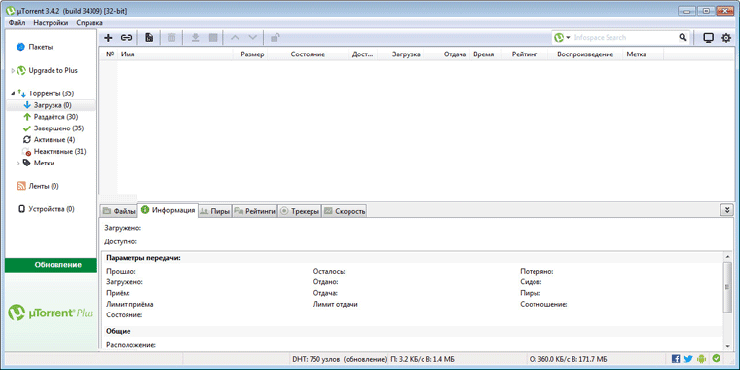The height and width of the screenshot is (370, 740).
Task: Sort by the Имя column header
Action: pyautogui.click(x=176, y=54)
